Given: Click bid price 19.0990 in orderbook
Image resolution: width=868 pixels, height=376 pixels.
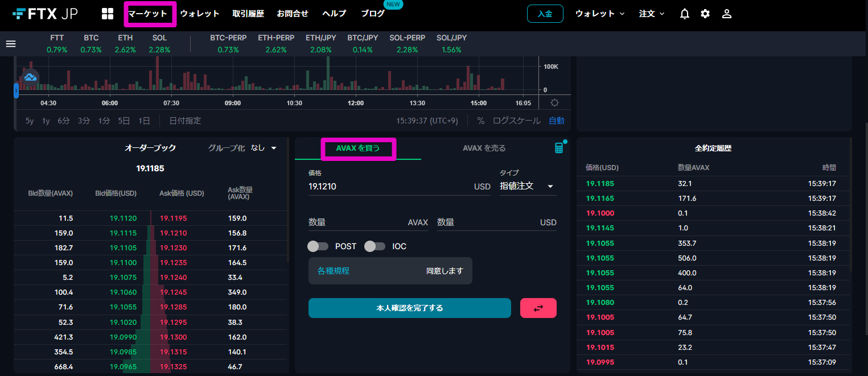Looking at the screenshot, I should [x=124, y=337].
